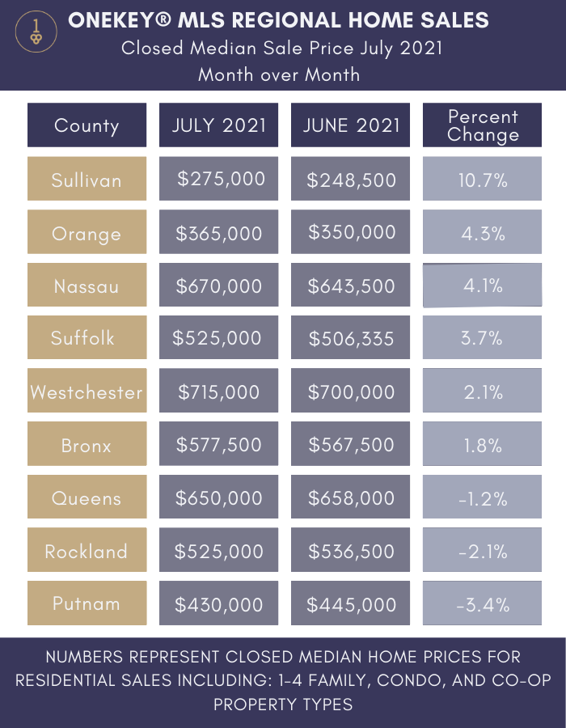Image resolution: width=566 pixels, height=728 pixels.
Task: Select the Westchester county label
Action: point(87,392)
